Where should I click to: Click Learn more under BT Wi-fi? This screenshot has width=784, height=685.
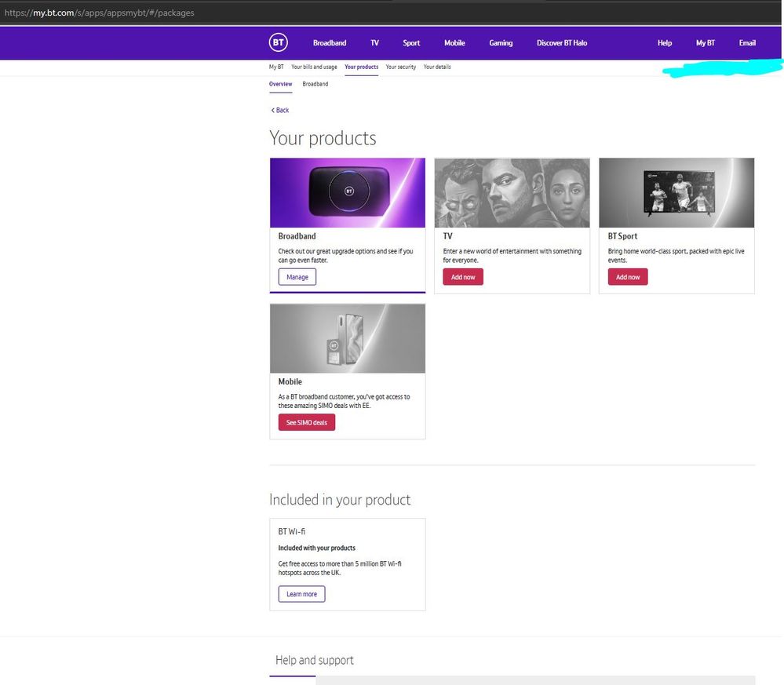(x=301, y=594)
